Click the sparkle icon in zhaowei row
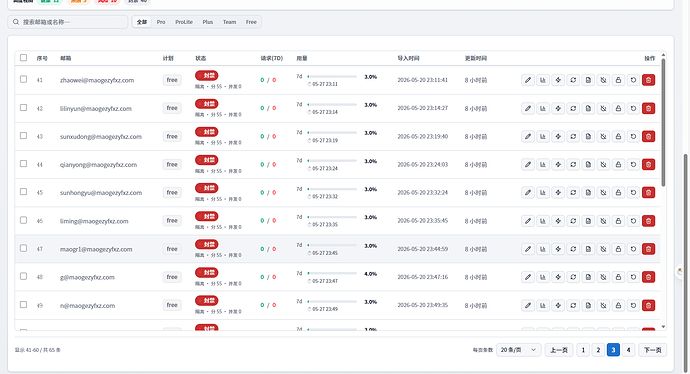 [558, 80]
